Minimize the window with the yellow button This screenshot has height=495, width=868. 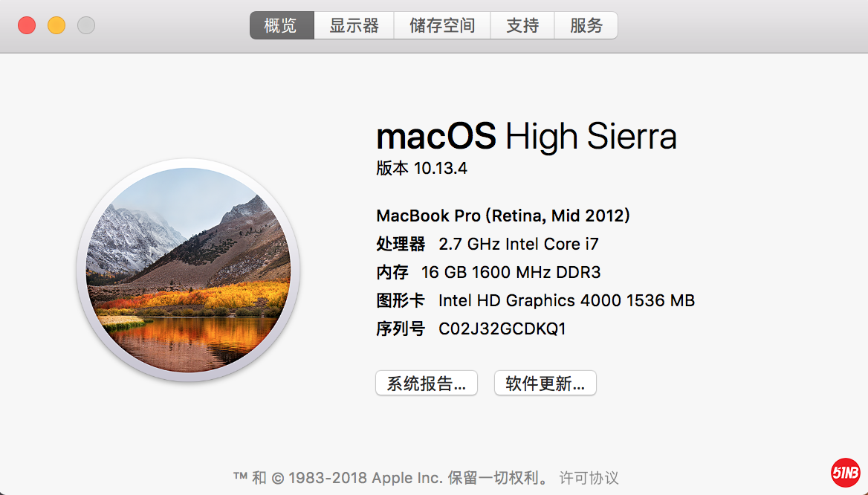pyautogui.click(x=56, y=25)
